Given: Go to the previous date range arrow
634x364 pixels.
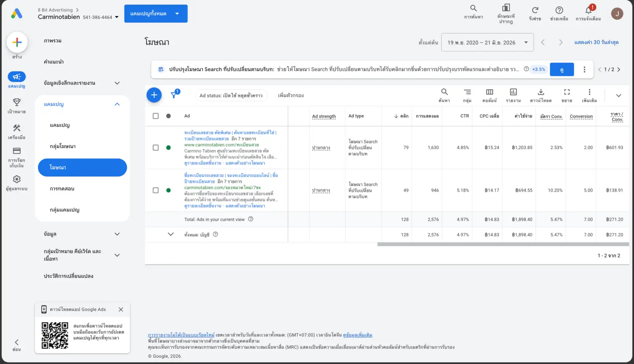Looking at the screenshot, I should point(543,42).
